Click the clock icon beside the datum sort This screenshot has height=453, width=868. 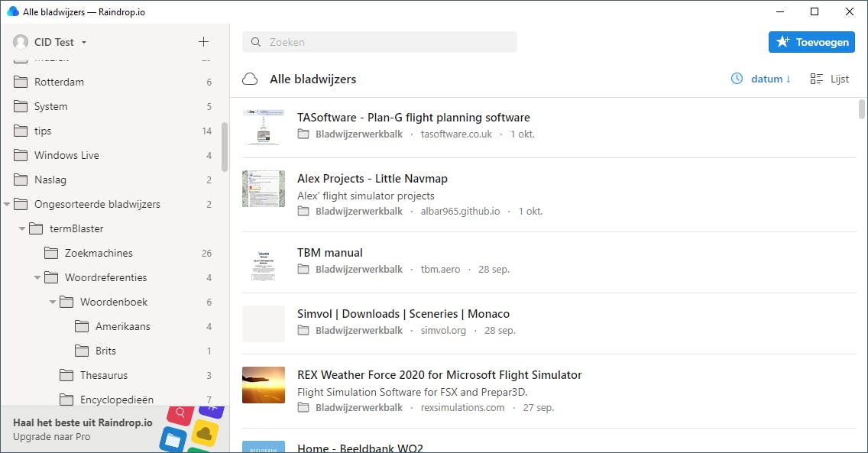click(x=736, y=78)
